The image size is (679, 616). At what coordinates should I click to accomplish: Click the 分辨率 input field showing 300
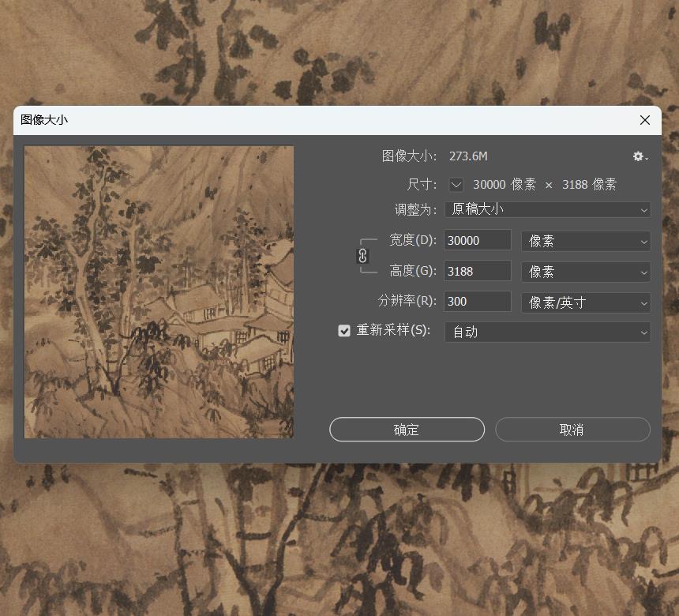click(x=478, y=302)
